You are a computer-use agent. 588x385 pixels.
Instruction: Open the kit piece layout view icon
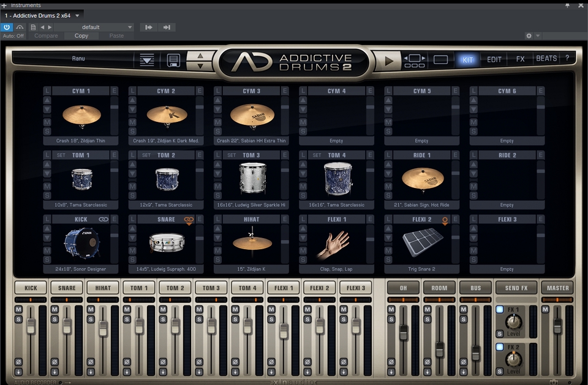415,61
